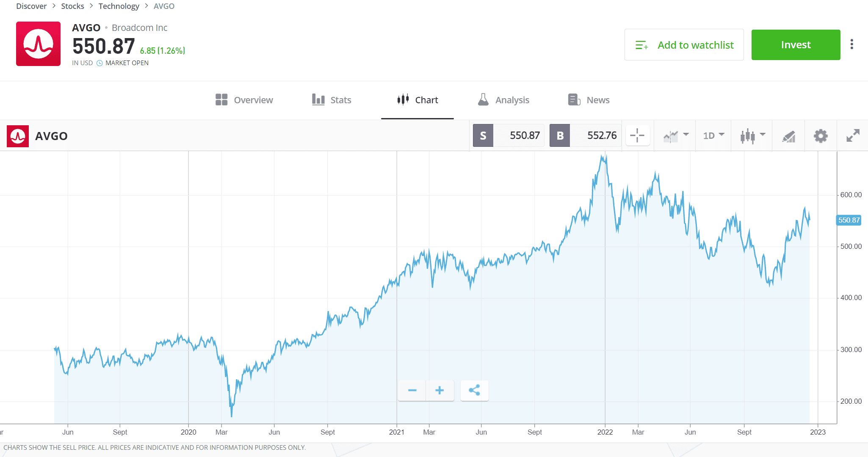Viewport: 868px width, 457px height.
Task: Select the Chart tab
Action: [417, 100]
